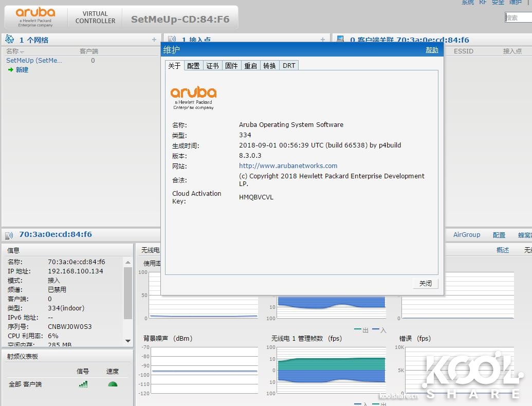Click the IP address 192.168.100.134
This screenshot has width=532, height=406.
tap(76, 271)
